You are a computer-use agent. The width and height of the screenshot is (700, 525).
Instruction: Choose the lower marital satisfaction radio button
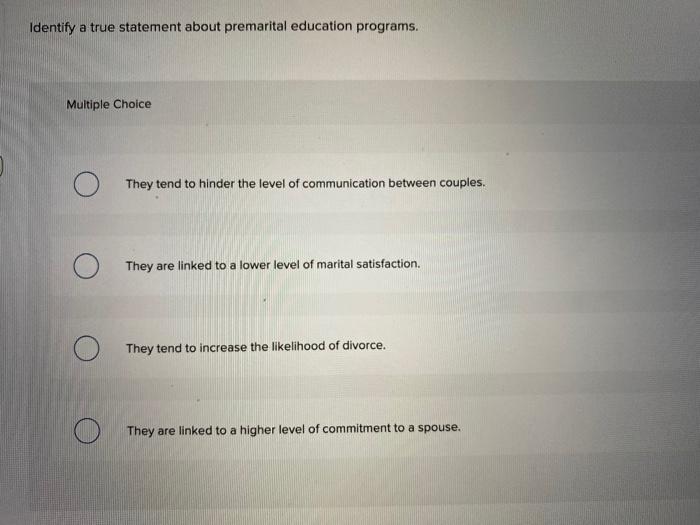86,266
